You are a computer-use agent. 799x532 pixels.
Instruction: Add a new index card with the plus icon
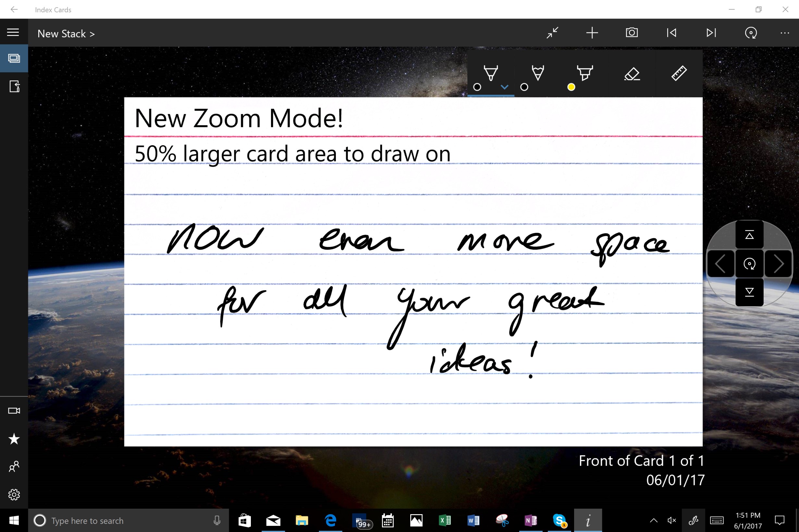592,32
